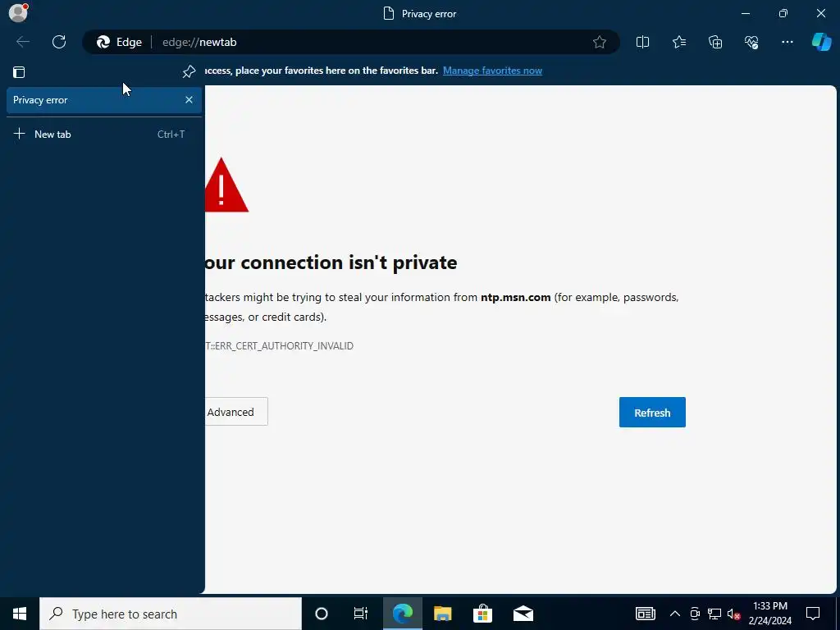Screen dimensions: 840x630
Task: Select the Privacy error tab
Action: click(x=104, y=100)
